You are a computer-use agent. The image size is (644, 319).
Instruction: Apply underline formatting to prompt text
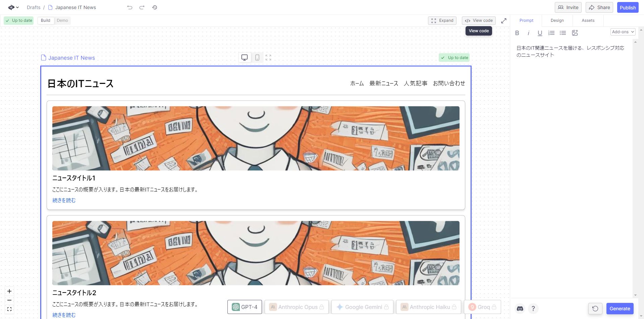click(x=540, y=33)
